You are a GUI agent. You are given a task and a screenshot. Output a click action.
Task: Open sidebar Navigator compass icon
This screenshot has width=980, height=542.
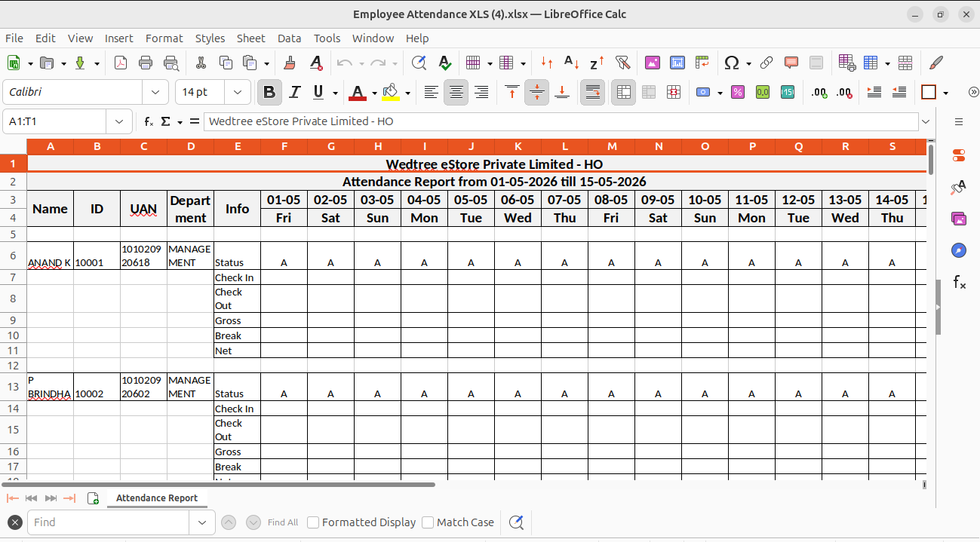tap(959, 250)
